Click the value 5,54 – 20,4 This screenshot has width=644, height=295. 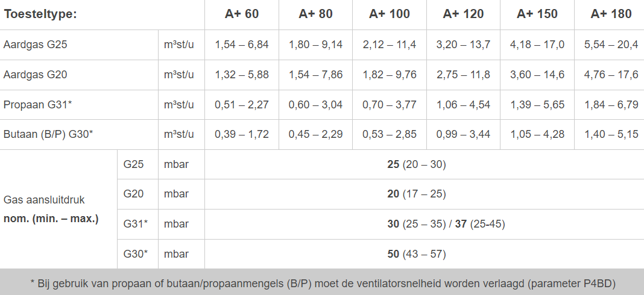click(x=611, y=45)
